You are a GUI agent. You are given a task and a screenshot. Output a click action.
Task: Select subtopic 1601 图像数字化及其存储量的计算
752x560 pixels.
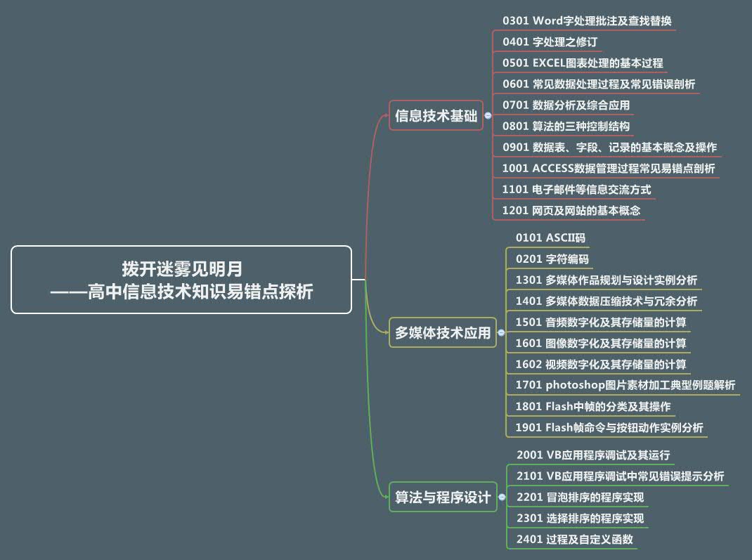(x=600, y=343)
